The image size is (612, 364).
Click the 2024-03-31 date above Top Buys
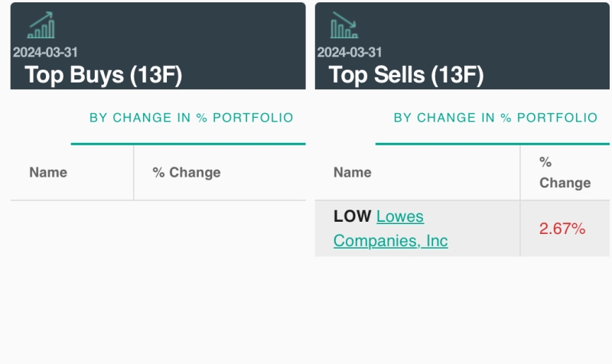click(x=45, y=52)
